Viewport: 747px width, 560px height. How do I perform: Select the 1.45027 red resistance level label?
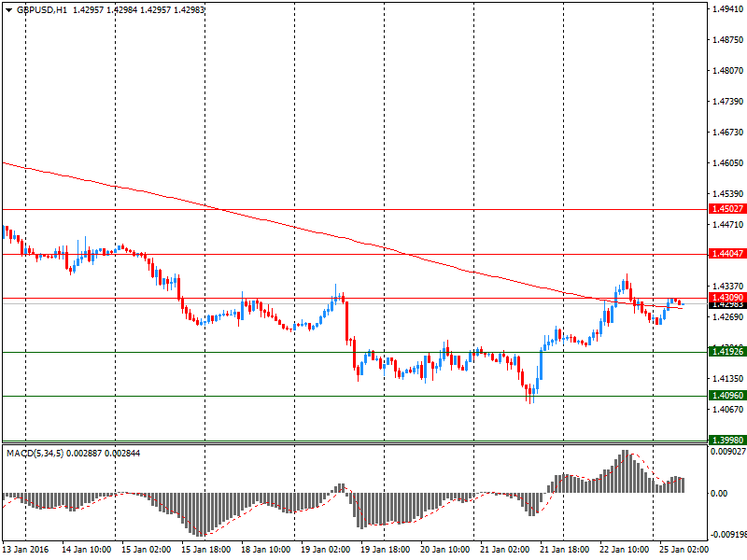[727, 209]
